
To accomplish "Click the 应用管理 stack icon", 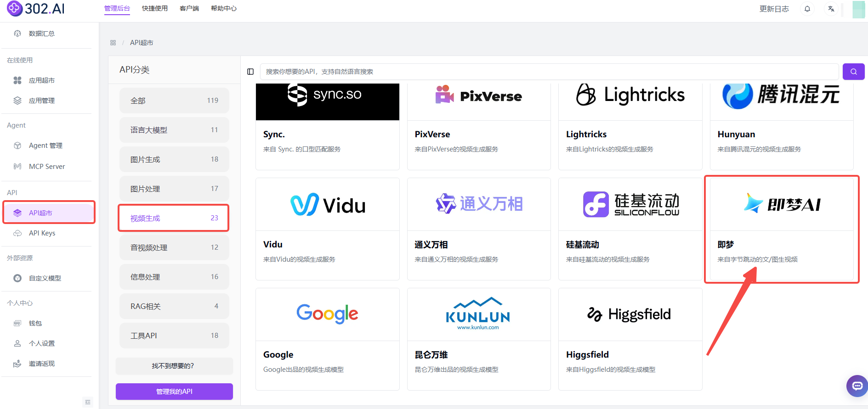I will (17, 101).
